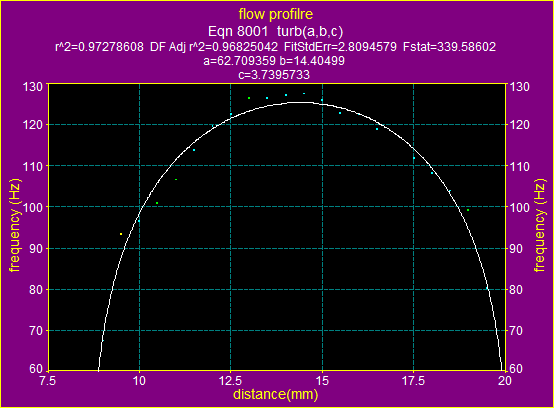Select the 'Eqn 8001 turb(a,b,c)' equation label
This screenshot has width=554, height=408.
[x=276, y=31]
